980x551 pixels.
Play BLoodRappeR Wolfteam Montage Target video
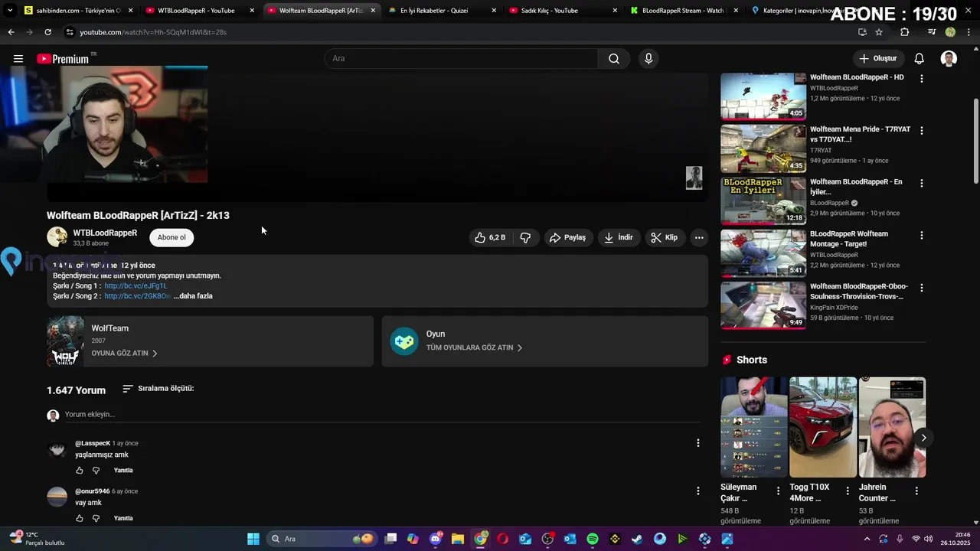pos(763,253)
